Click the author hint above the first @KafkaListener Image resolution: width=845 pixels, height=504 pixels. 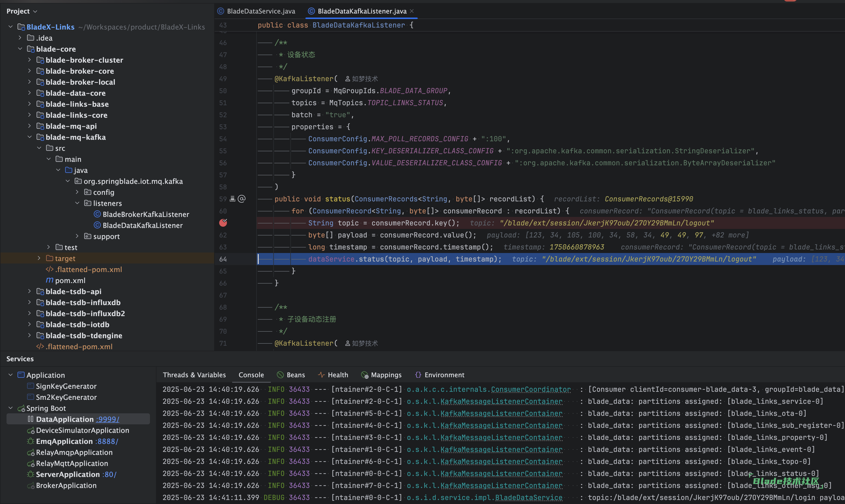pos(361,79)
